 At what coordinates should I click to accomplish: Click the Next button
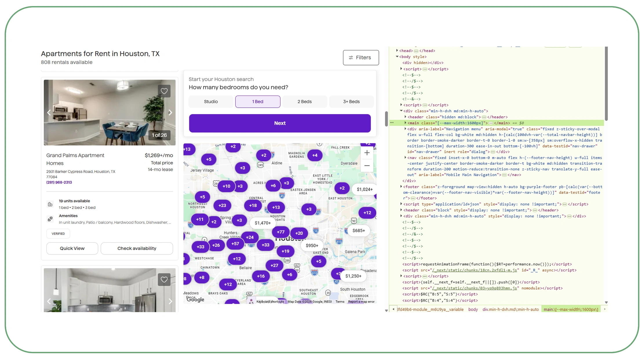(280, 123)
